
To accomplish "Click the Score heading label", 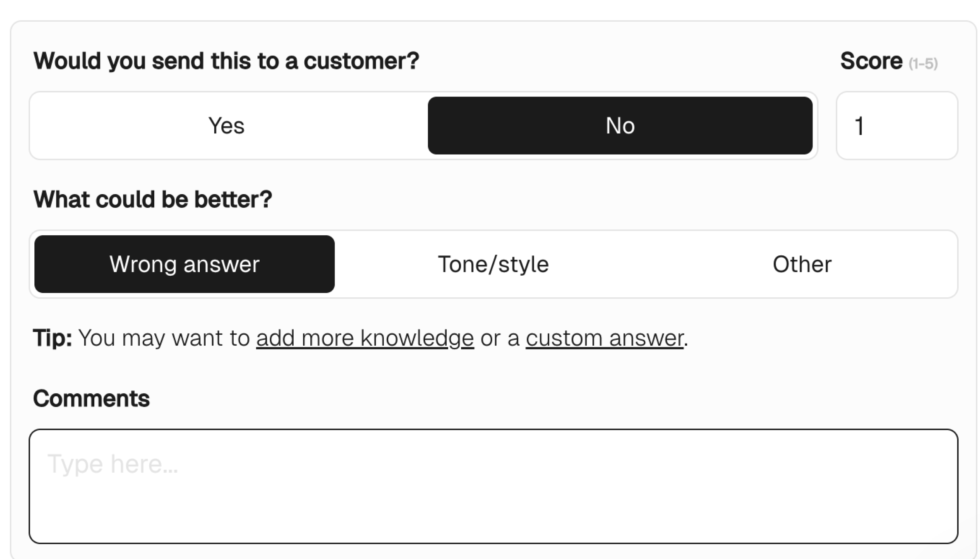I will pyautogui.click(x=871, y=61).
